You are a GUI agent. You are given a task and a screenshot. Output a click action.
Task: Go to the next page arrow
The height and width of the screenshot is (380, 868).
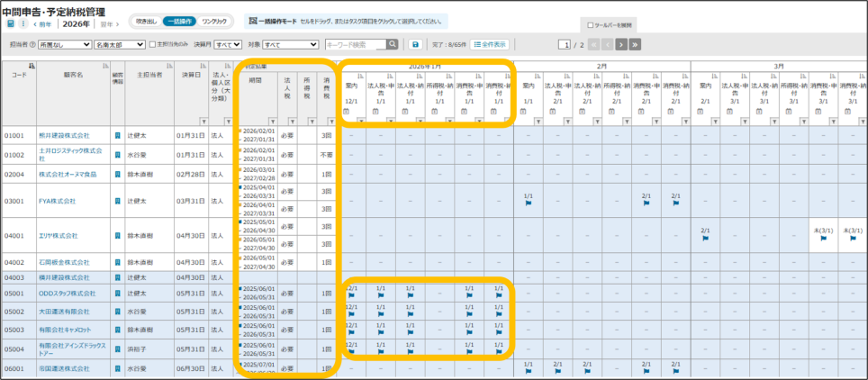coord(619,44)
